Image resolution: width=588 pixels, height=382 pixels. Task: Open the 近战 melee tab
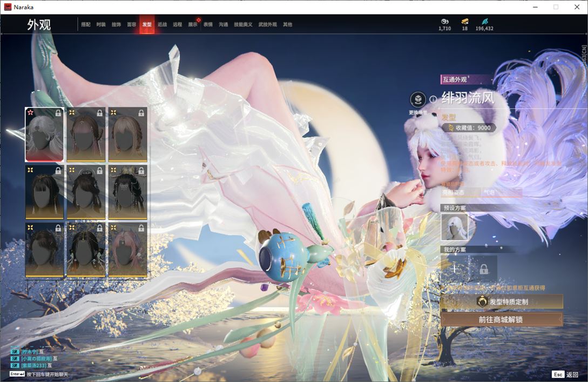click(162, 24)
